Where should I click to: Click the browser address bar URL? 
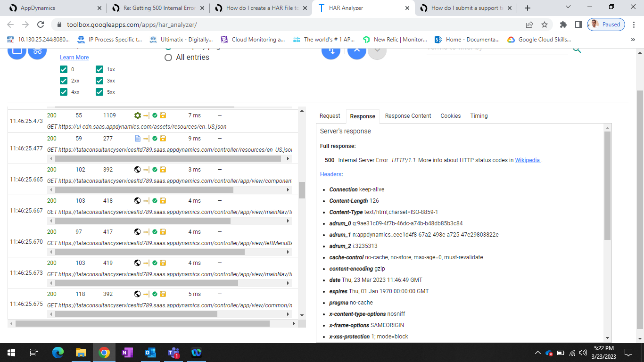click(132, 25)
